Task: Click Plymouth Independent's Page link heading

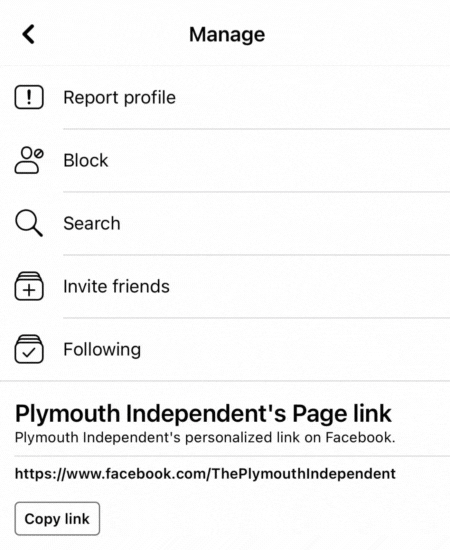Action: (x=203, y=413)
